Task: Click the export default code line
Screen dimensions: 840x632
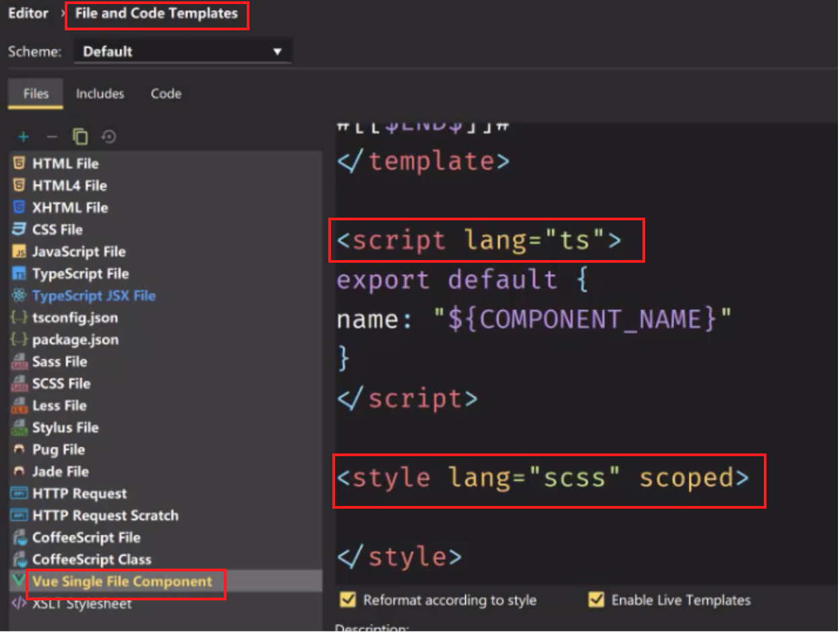Action: 463,280
